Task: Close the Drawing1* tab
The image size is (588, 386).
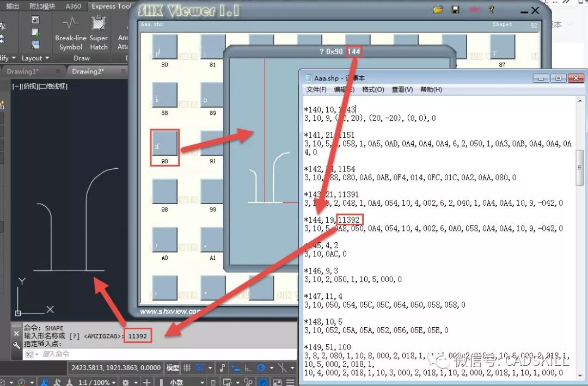Action: point(58,71)
